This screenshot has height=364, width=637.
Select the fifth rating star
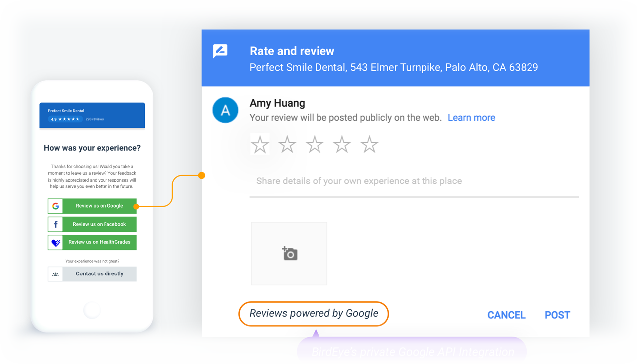(x=369, y=145)
